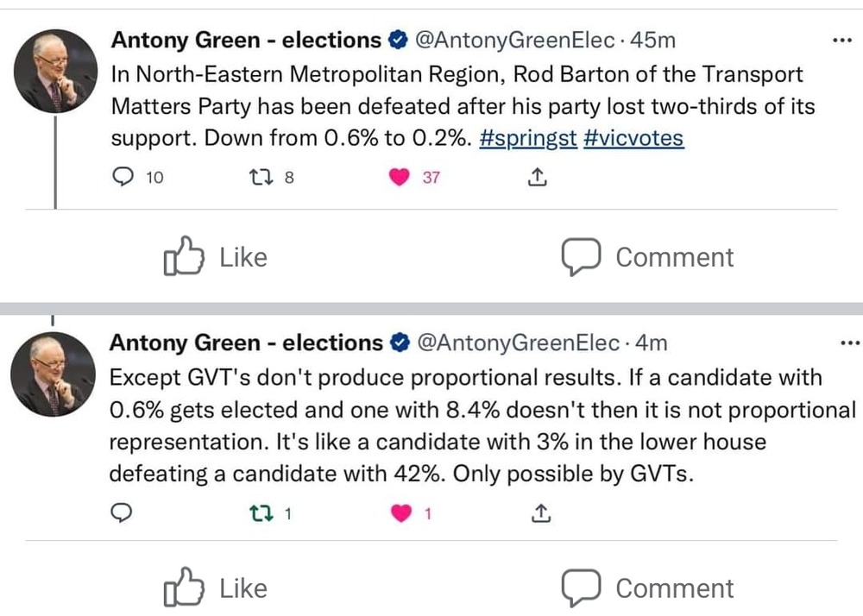Retweet the GVT proportional results tweet
This screenshot has width=863, height=616.
257,513
